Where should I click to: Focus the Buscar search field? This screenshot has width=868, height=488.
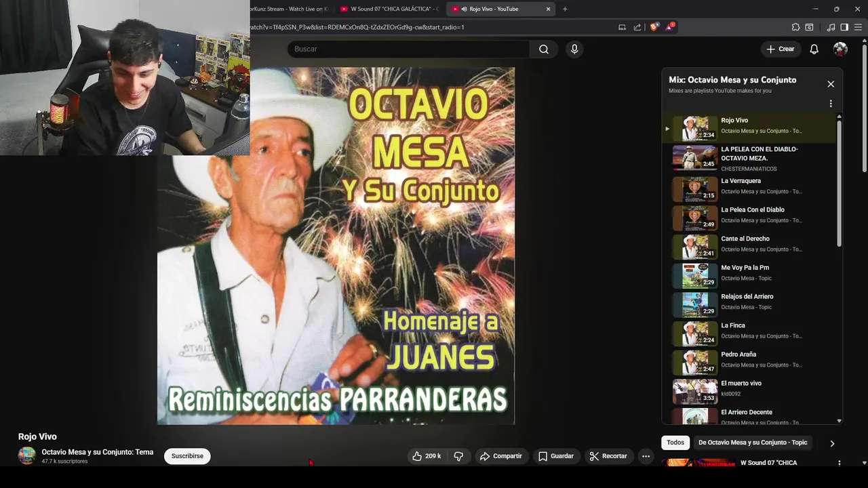pos(408,49)
